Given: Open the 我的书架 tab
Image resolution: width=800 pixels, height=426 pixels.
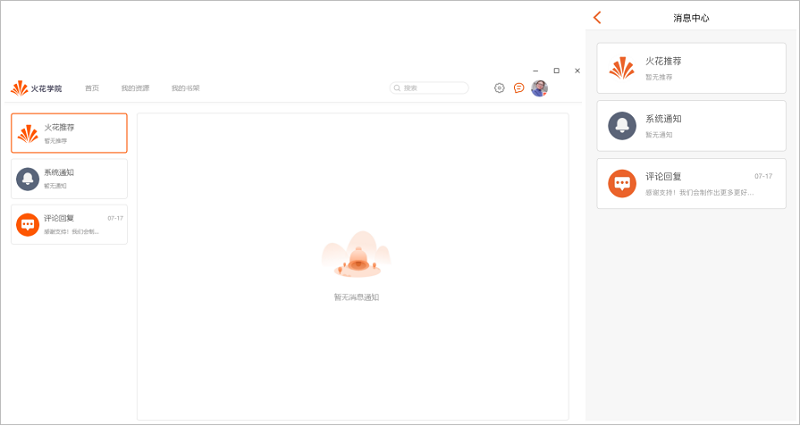Looking at the screenshot, I should pos(185,88).
